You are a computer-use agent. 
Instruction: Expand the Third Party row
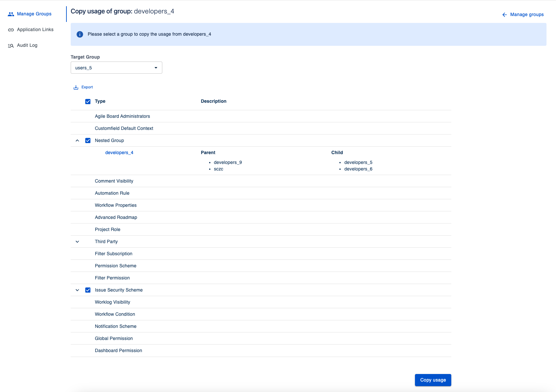[77, 242]
